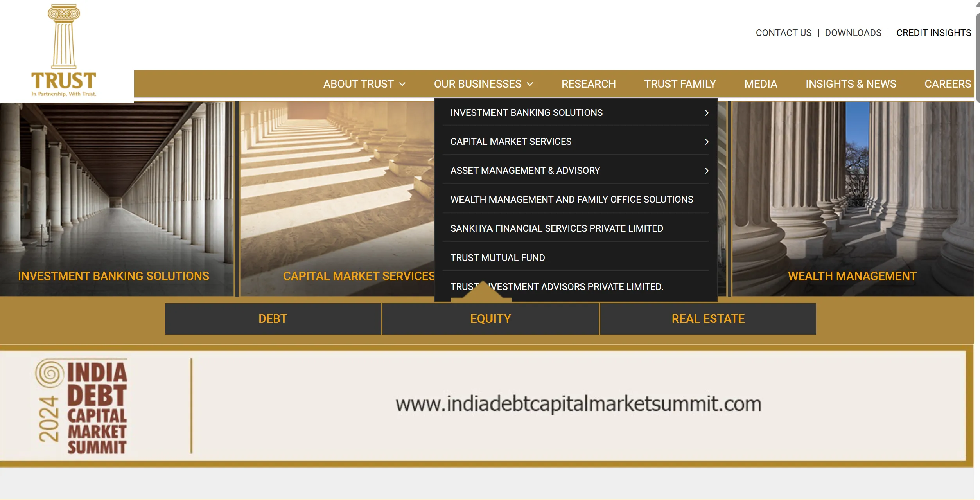Open the Credit Insights link
The width and height of the screenshot is (980, 500).
click(933, 33)
